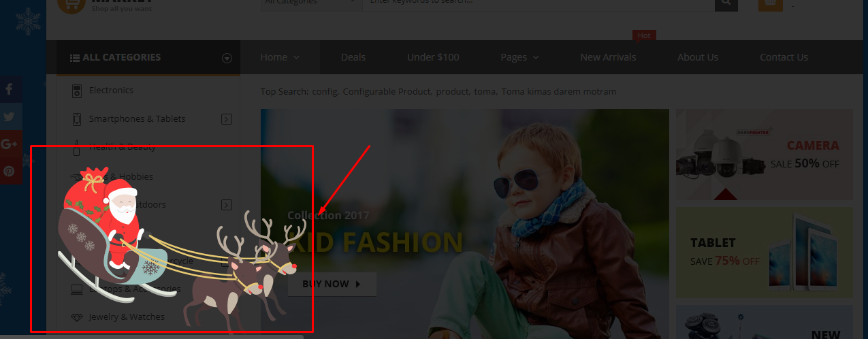Expand the Smartphones & Tablets submenu arrow
Image resolution: width=868 pixels, height=339 pixels.
coord(227,119)
